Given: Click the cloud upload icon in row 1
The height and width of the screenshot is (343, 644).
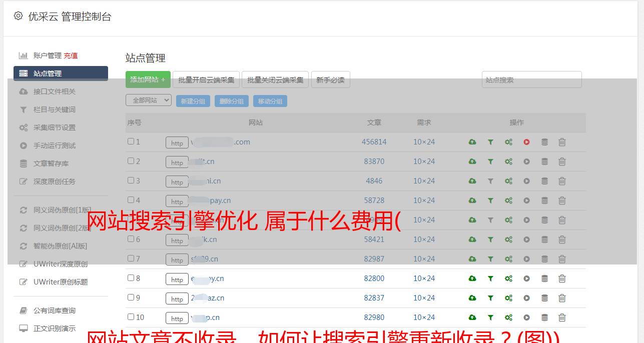Looking at the screenshot, I should [x=472, y=142].
